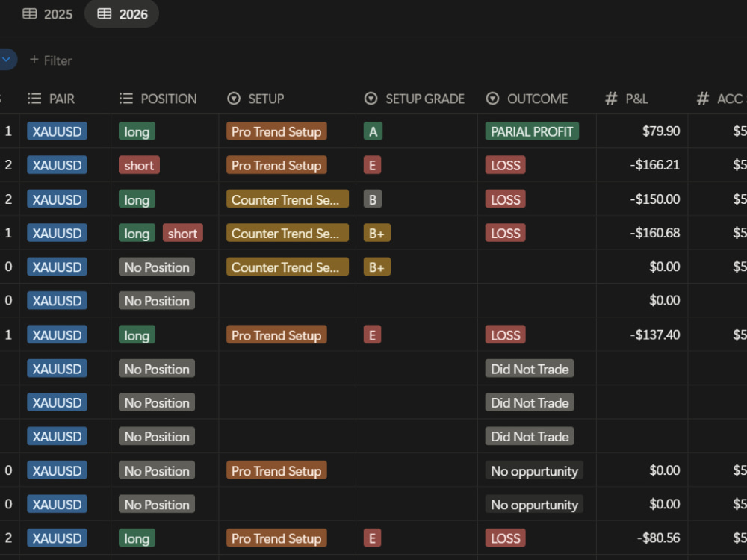Click the LOSS tag in the -$150.00 row
Viewport: 747px width, 560px height.
tap(506, 199)
